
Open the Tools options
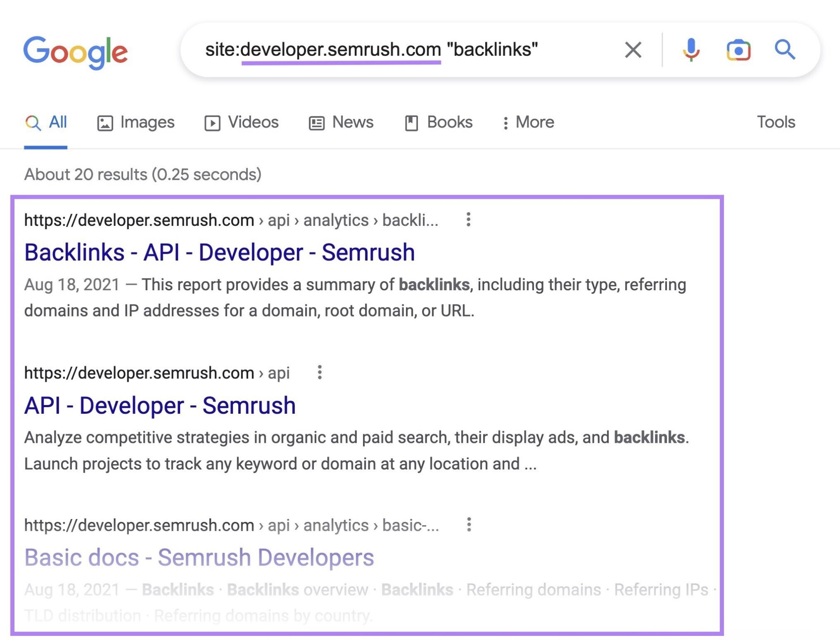tap(775, 122)
